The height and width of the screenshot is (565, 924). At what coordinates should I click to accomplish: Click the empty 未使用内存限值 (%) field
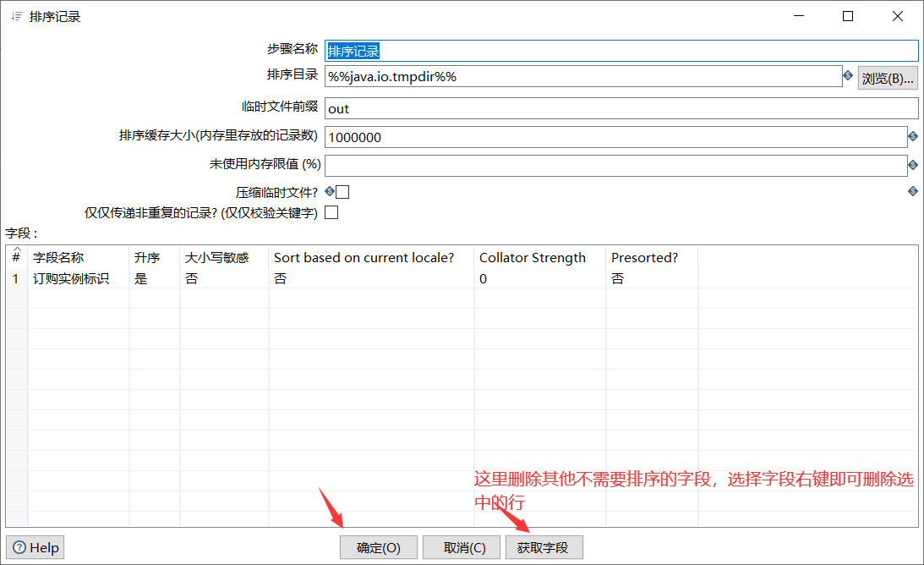click(x=615, y=165)
